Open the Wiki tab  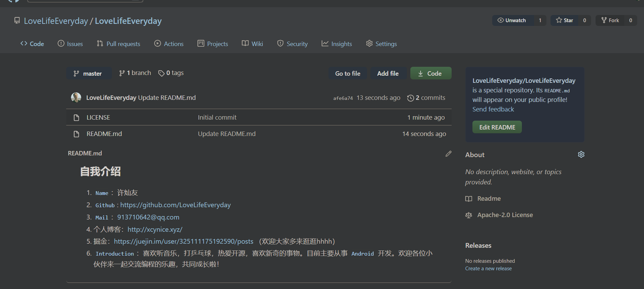(x=252, y=44)
